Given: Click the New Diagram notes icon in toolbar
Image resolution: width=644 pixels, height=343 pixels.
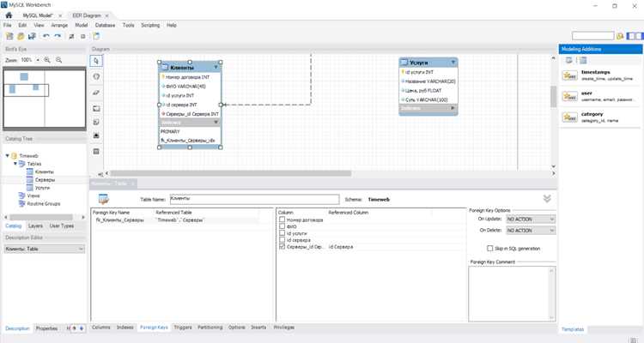Looking at the screenshot, I should tap(96, 36).
